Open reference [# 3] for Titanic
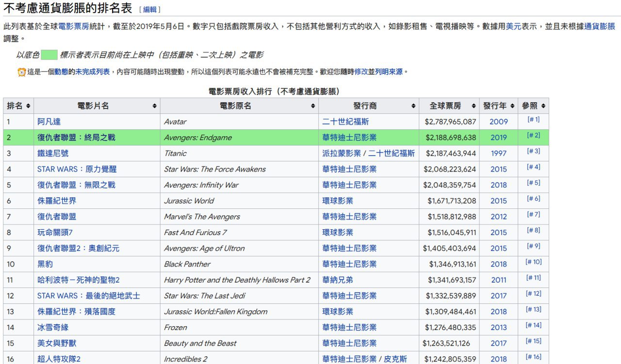This screenshot has width=621, height=364. [533, 151]
